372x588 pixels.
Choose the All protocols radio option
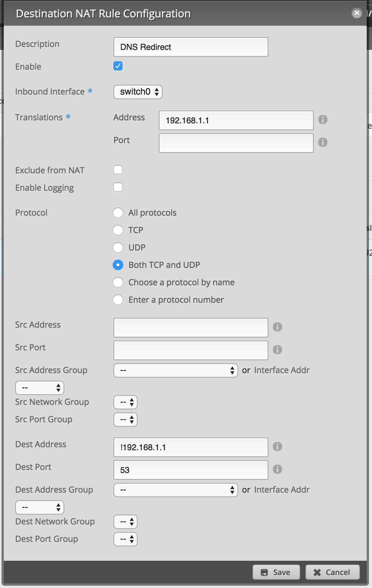[118, 213]
